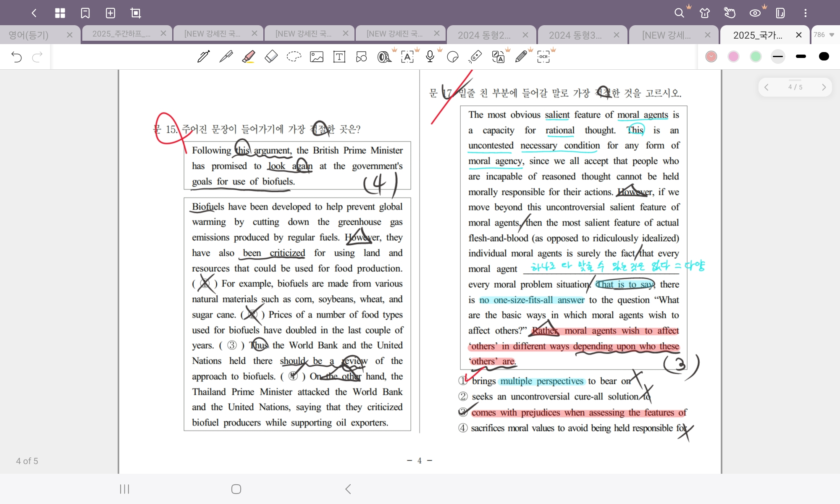Select the text box tool

[339, 57]
